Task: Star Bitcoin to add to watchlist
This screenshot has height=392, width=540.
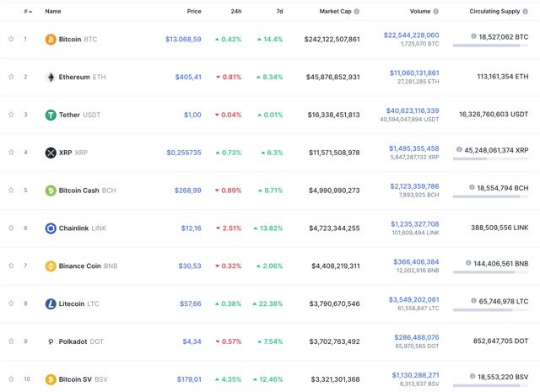Action: point(11,39)
